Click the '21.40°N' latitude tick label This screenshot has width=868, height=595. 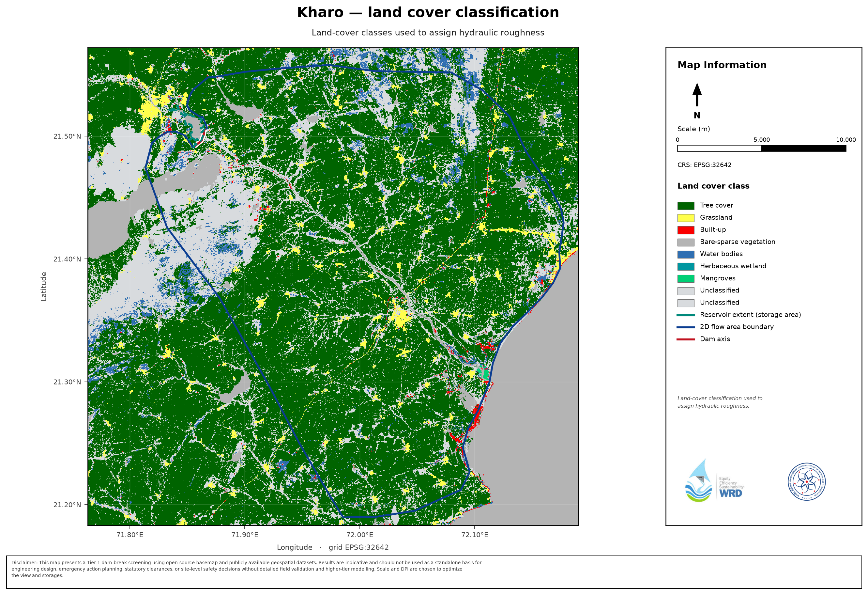pyautogui.click(x=67, y=259)
